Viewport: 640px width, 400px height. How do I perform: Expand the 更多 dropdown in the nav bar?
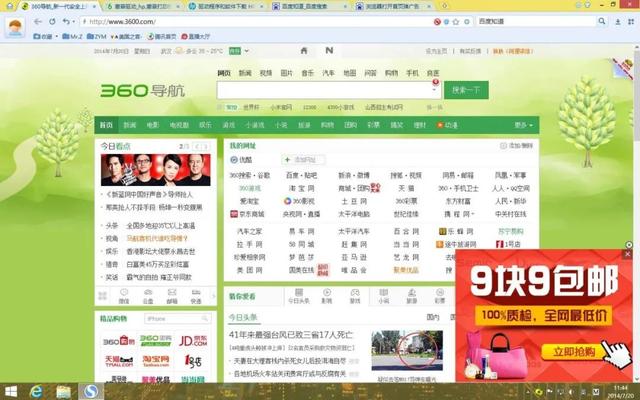point(524,125)
